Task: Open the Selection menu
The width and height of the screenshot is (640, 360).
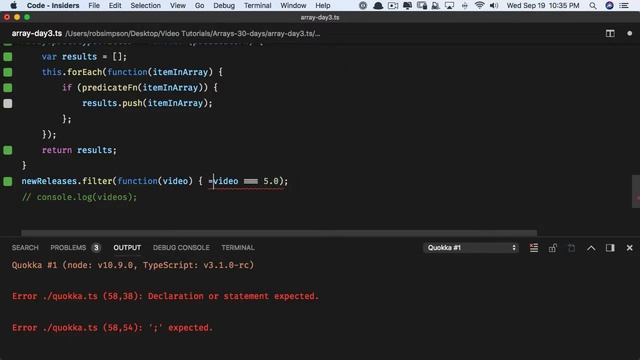Action: 145,5
